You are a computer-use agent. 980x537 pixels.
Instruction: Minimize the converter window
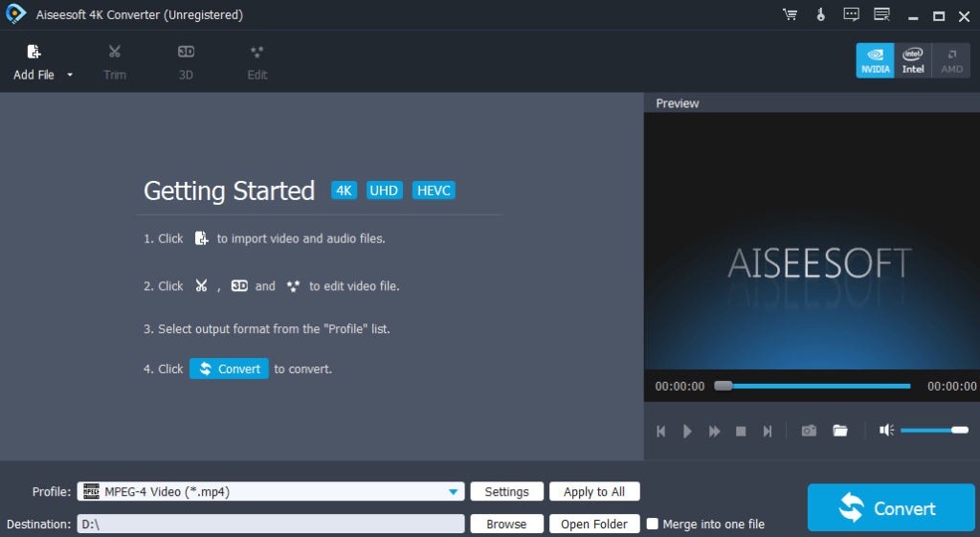[x=913, y=16]
